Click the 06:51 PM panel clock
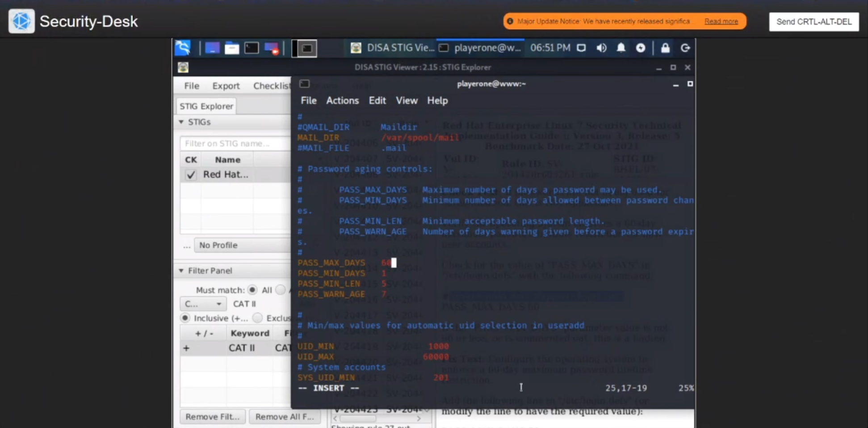 coord(550,48)
